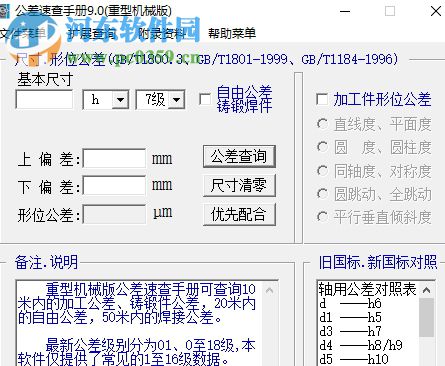Screen dimensions: 445x366
Task: Maximize the 公差速查手册 window
Action: point(390,11)
